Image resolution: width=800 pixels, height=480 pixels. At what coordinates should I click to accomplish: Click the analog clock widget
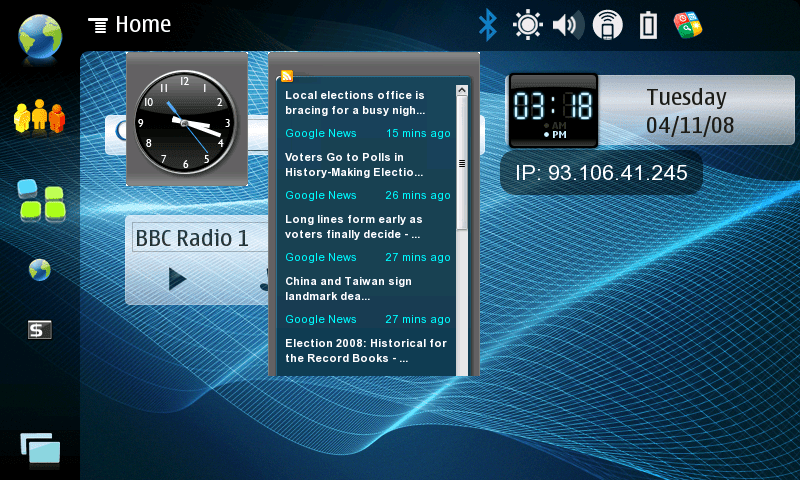(x=186, y=120)
